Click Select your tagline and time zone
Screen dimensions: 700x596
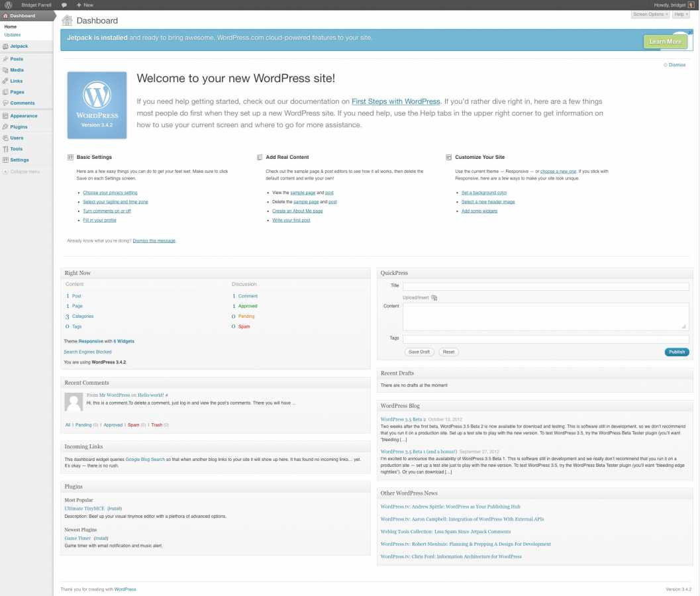click(x=115, y=202)
